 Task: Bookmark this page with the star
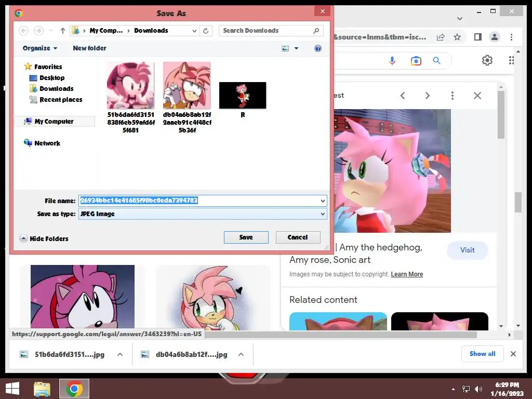pos(457,37)
